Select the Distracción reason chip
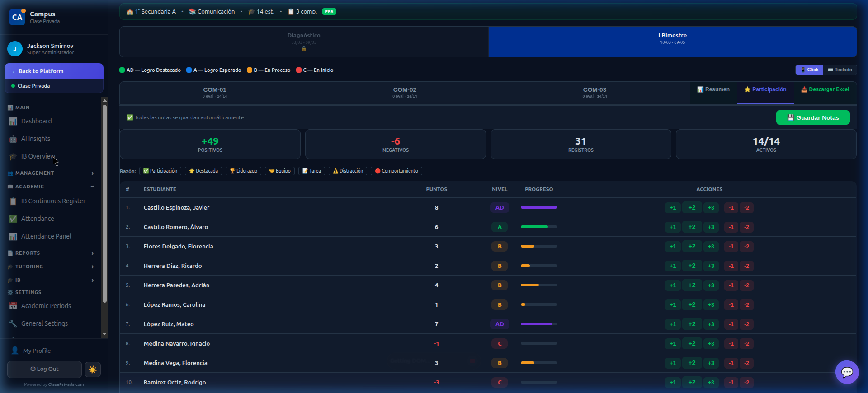The width and height of the screenshot is (868, 393). (x=348, y=171)
